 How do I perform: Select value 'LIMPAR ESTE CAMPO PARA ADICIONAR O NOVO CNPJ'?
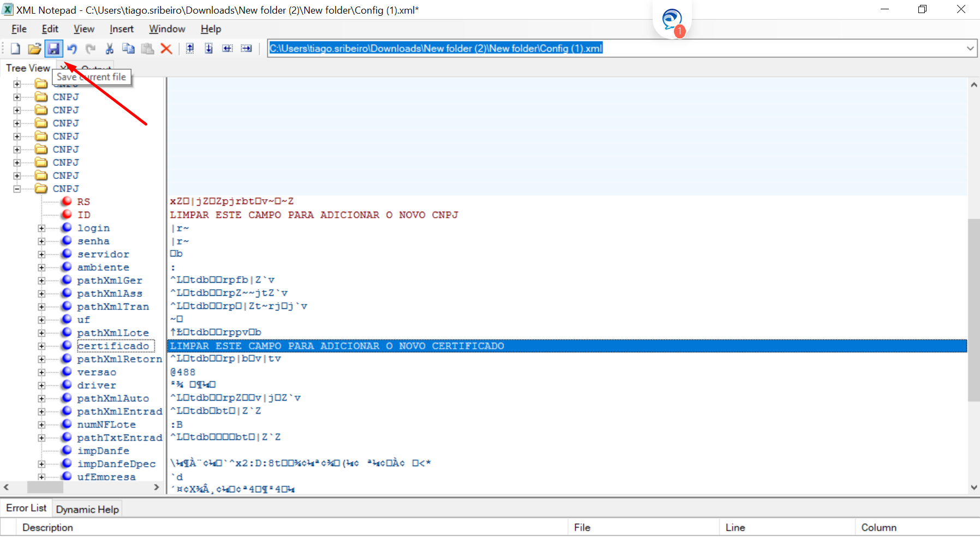(314, 215)
